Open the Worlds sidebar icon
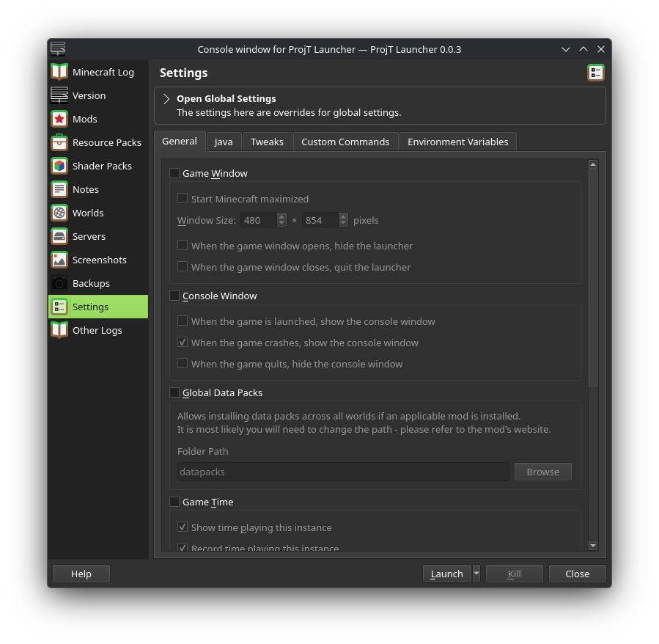 click(x=59, y=212)
